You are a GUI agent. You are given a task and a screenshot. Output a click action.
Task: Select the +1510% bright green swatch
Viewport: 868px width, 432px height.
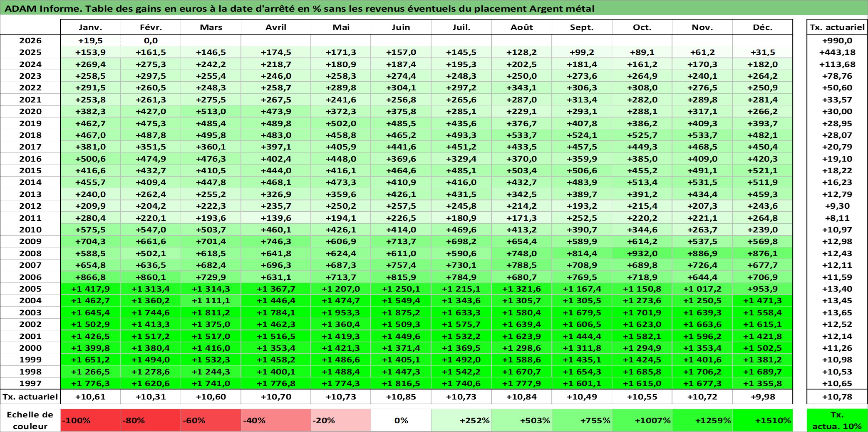[763, 420]
